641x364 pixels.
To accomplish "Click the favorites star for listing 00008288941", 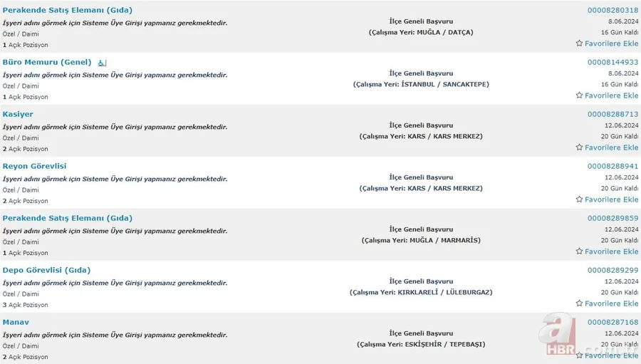I will pos(579,199).
